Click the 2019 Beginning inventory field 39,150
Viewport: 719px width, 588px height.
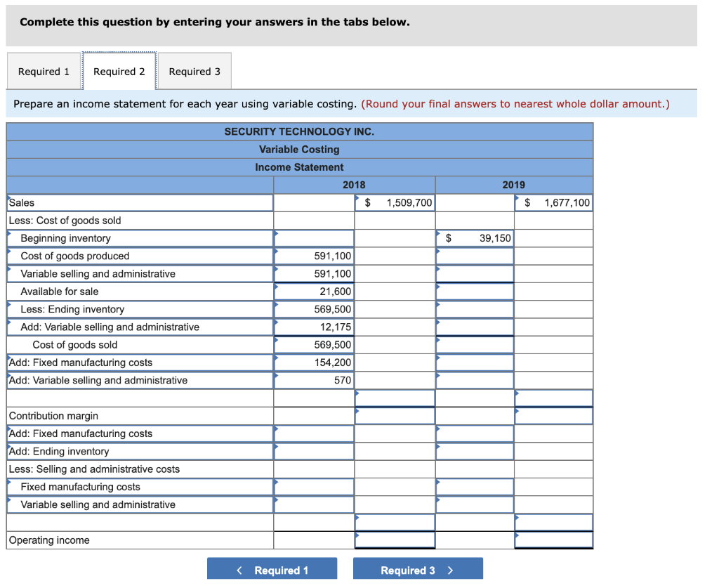pos(475,239)
